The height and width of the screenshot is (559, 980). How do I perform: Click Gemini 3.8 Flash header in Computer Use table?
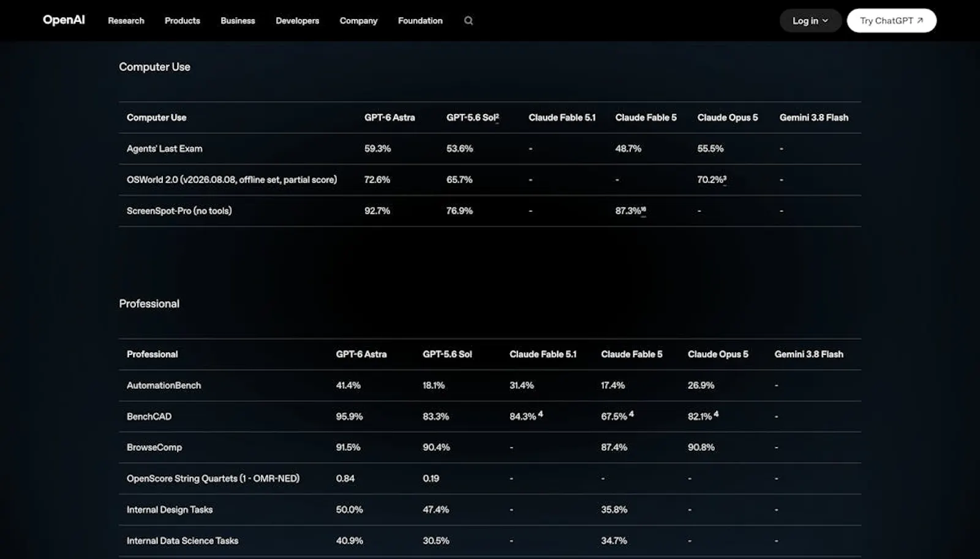tap(814, 118)
